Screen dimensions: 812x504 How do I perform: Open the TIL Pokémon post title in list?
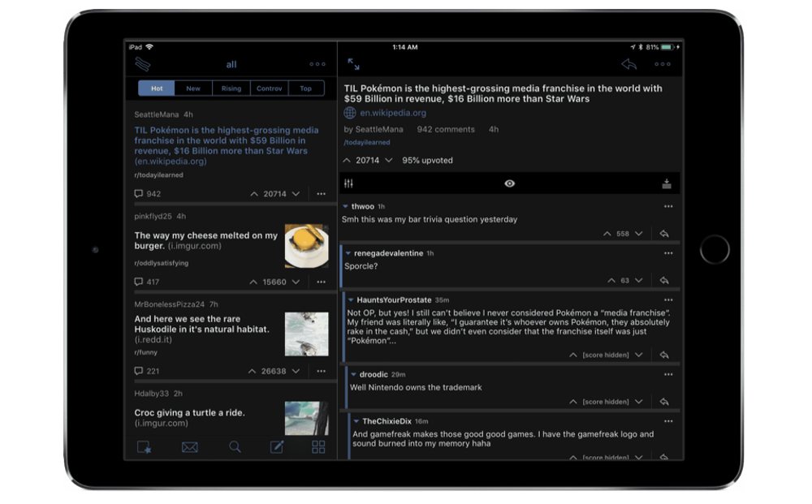coord(227,140)
